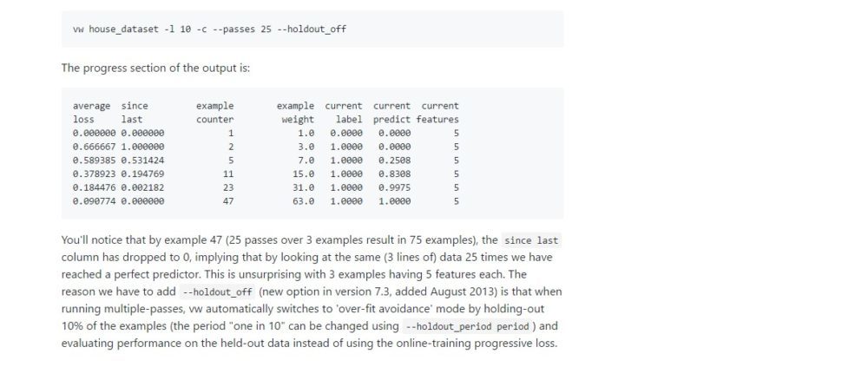Click the "example counter" column header
Image resolution: width=868 pixels, height=367 pixels.
(215, 112)
